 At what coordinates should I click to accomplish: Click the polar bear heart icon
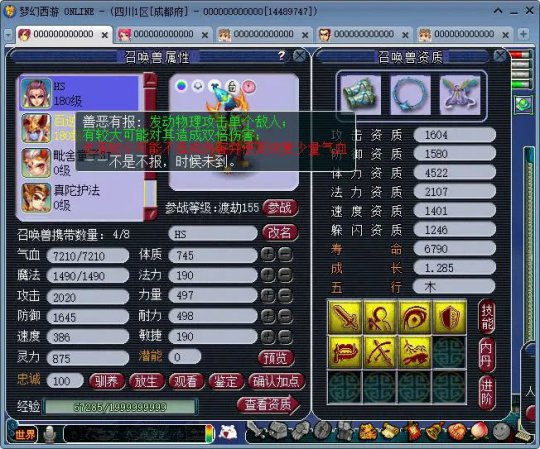pos(228,432)
